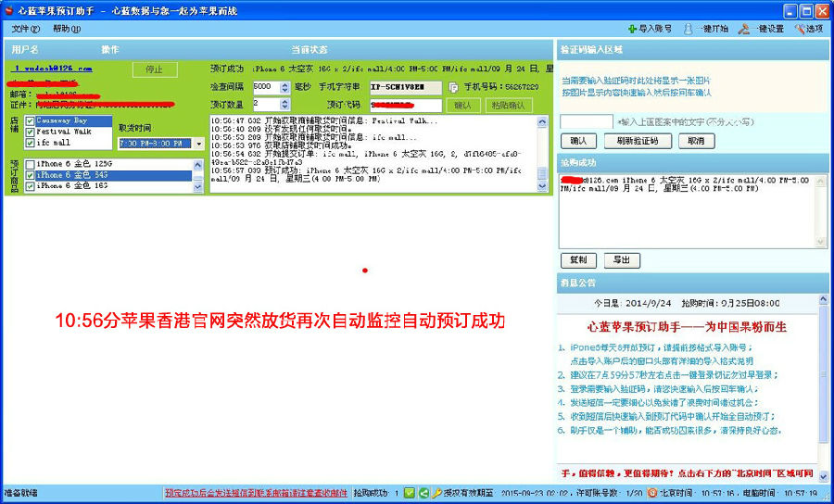Toggle the Causeway Bay store checkbox

(x=31, y=121)
